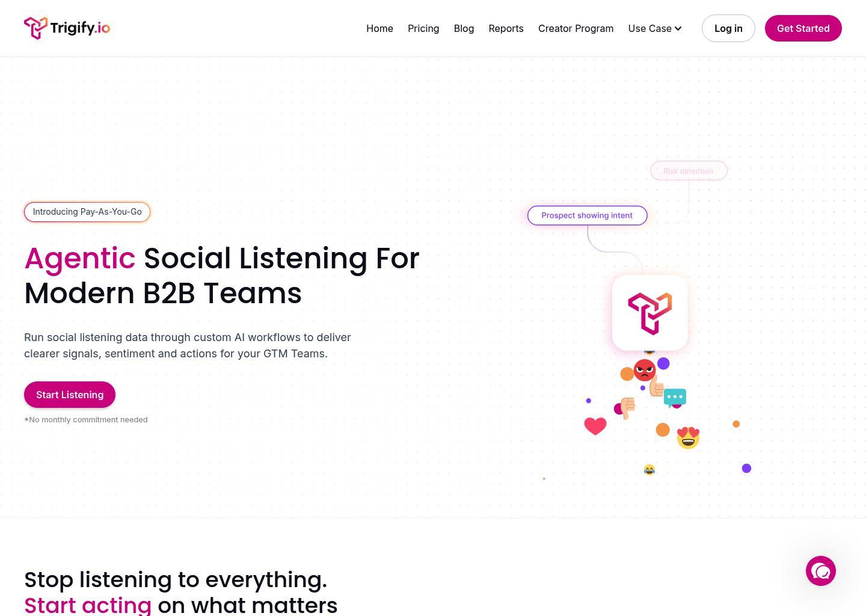Click the angry face emoji in the illustration
The width and height of the screenshot is (866, 616).
coord(643,371)
